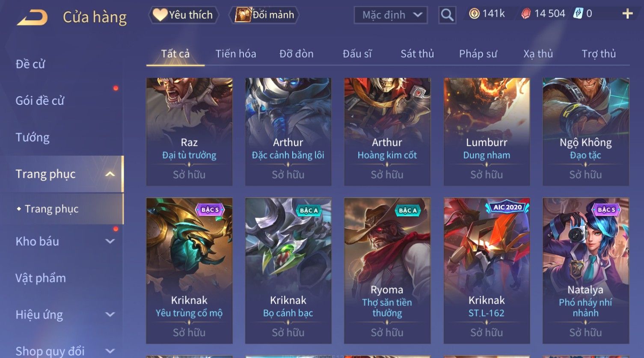Switch to the Pháp sư tab
Screen dimensions: 644x358
478,54
